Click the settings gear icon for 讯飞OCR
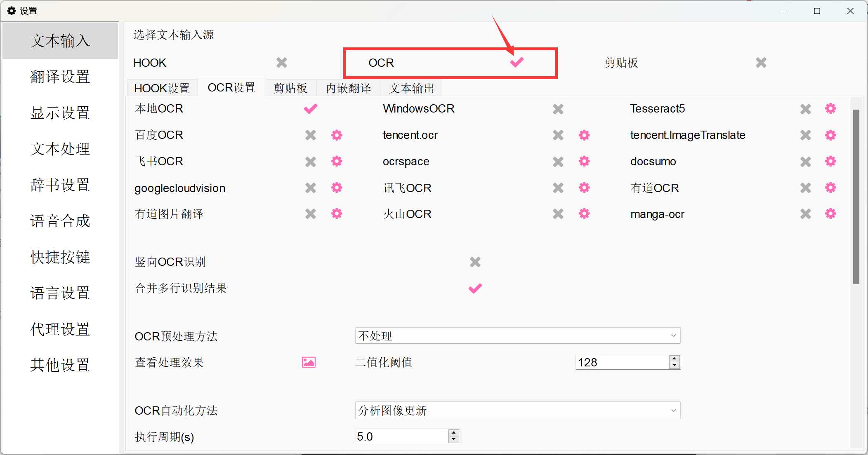 (585, 188)
